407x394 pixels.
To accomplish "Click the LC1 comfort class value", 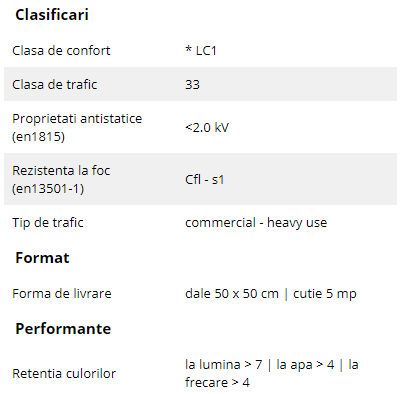I will point(201,51).
